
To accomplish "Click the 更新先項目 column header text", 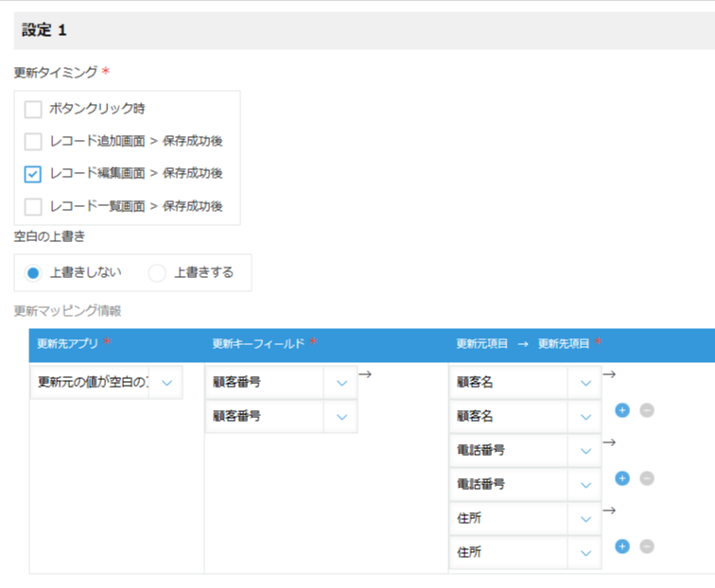I will coord(564,344).
